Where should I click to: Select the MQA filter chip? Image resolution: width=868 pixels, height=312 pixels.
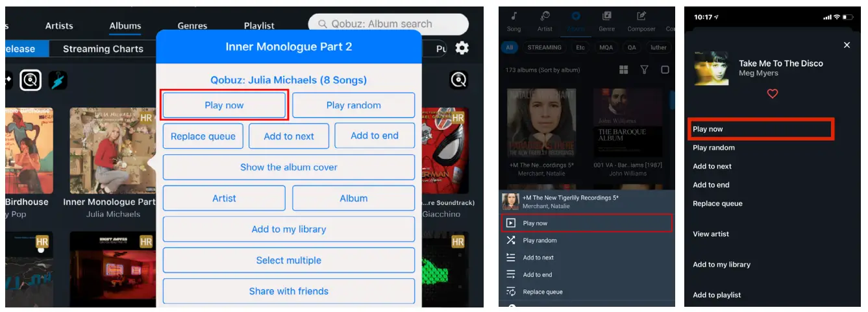tap(606, 47)
